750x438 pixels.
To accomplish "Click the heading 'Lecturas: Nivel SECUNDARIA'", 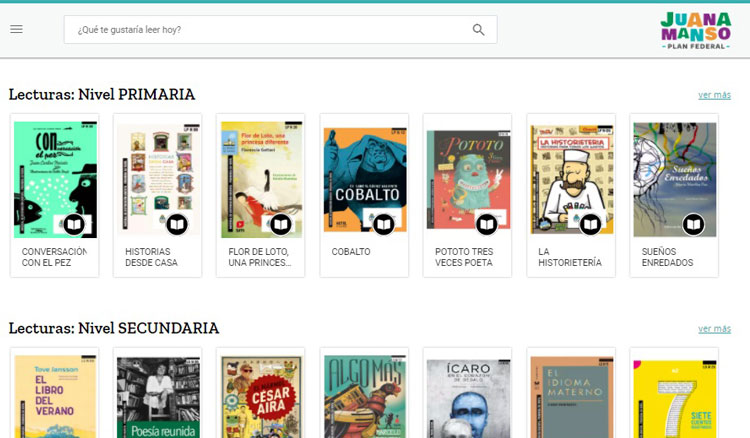I will click(114, 328).
